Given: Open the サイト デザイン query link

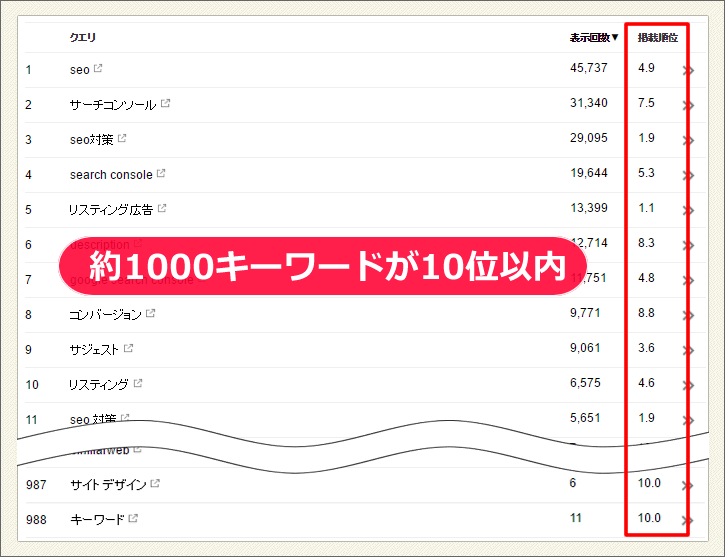Looking at the screenshot, I should pyautogui.click(x=108, y=484).
